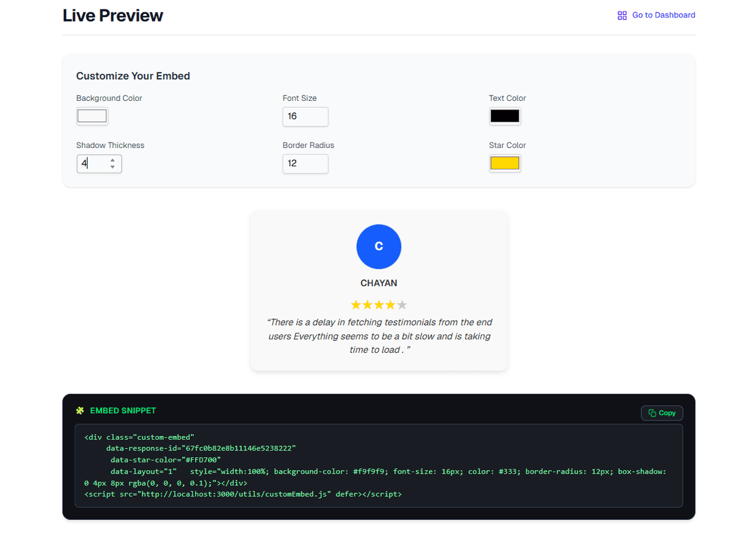This screenshot has height=543, width=756.
Task: Select the Border Radius input
Action: (x=305, y=164)
